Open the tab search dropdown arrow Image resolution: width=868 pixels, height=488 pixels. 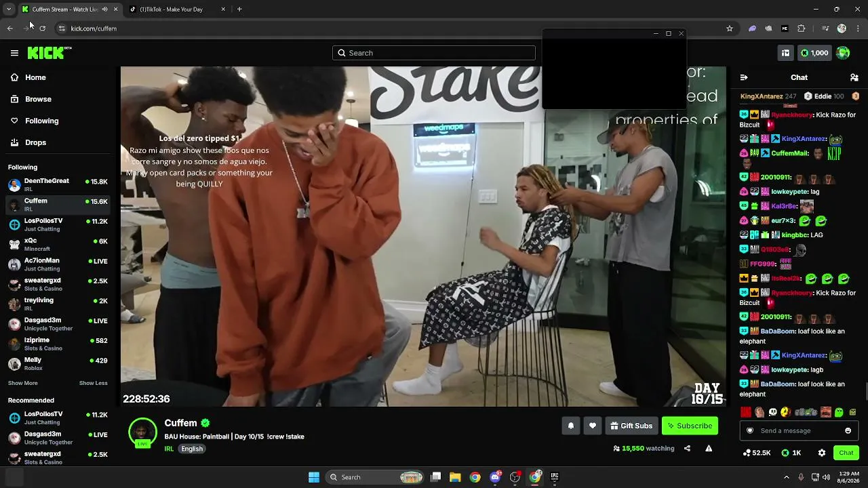[x=8, y=9]
